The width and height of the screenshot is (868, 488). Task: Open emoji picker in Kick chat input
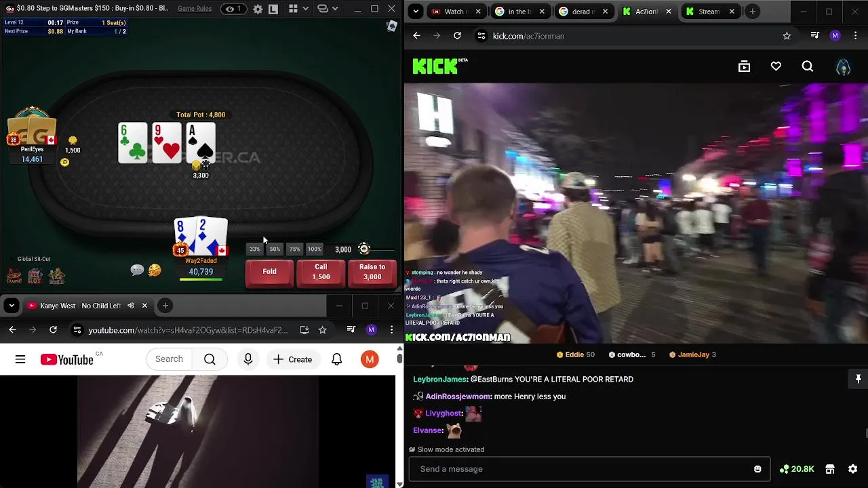click(757, 469)
